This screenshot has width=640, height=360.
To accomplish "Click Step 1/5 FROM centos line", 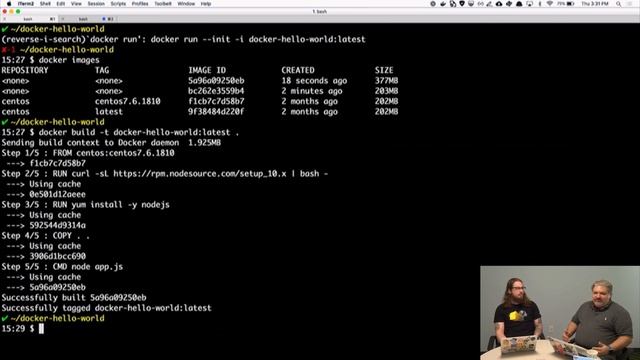I will click(x=88, y=153).
